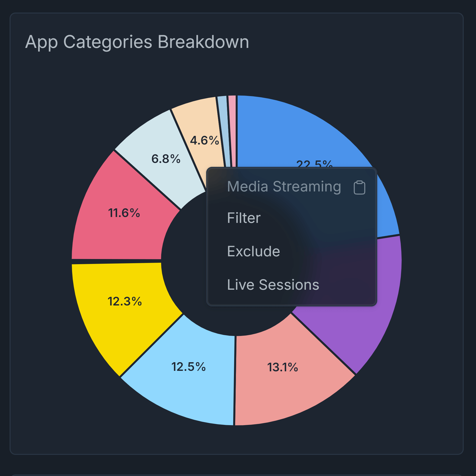Copy Media Streaming label via clipboard icon
This screenshot has height=476, width=476.
(360, 188)
